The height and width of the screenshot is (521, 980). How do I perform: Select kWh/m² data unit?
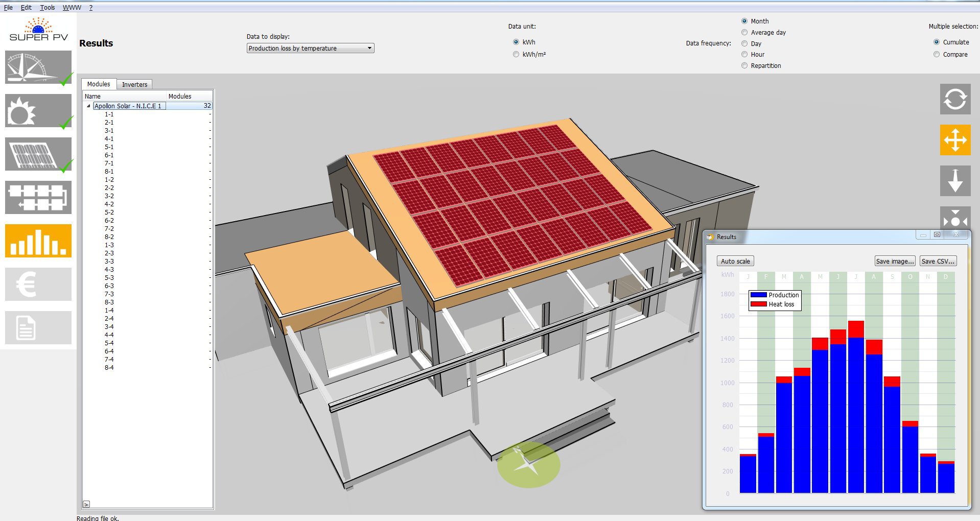click(516, 55)
